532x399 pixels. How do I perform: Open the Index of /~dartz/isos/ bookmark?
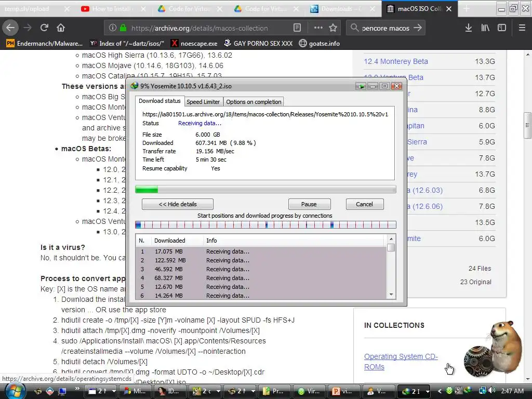[x=127, y=44]
